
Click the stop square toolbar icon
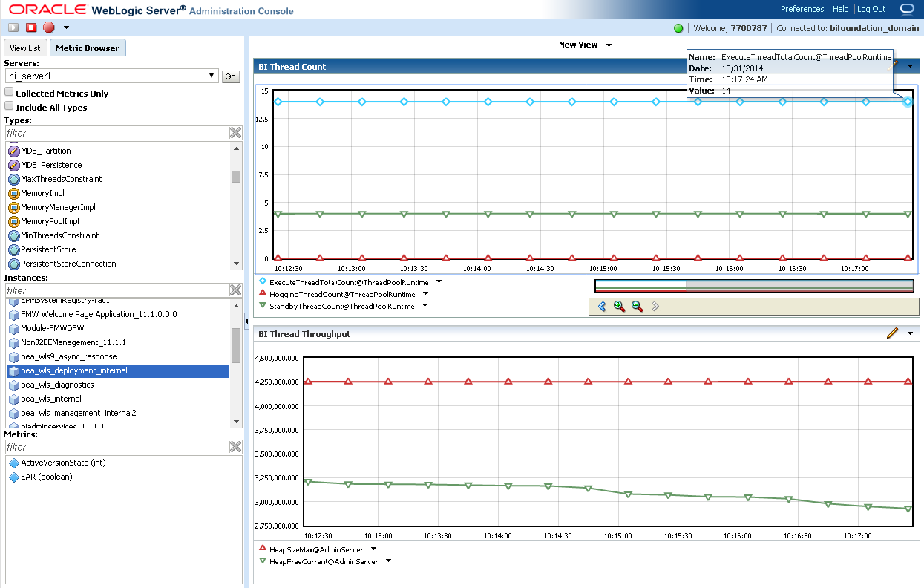[31, 27]
